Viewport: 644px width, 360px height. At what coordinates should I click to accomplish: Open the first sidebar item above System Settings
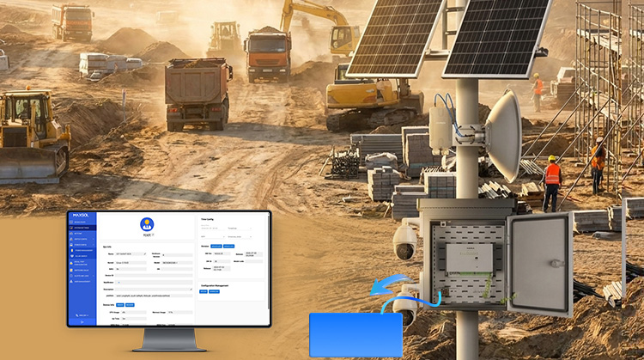82,222
